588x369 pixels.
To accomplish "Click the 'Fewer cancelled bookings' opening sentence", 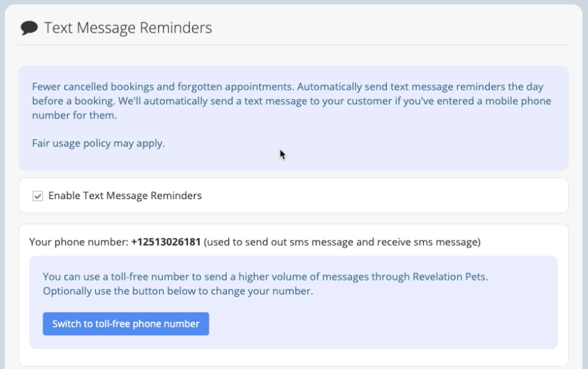I will pyautogui.click(x=163, y=87).
